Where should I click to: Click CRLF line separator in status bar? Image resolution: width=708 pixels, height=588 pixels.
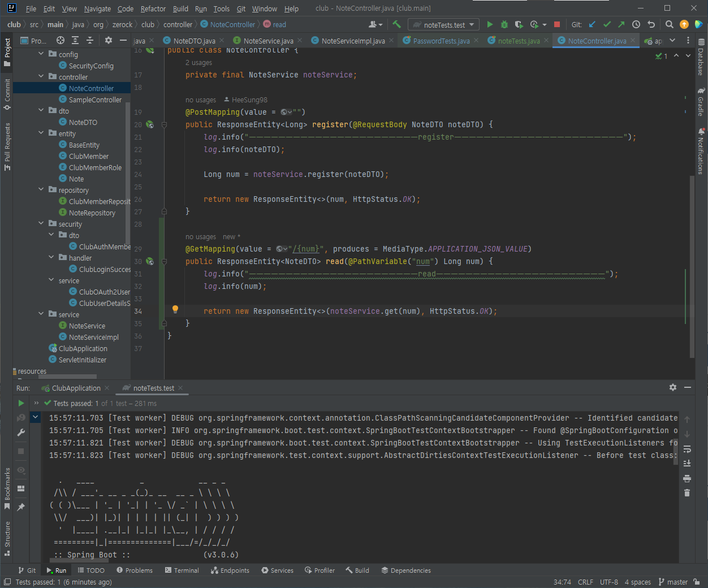pos(585,582)
